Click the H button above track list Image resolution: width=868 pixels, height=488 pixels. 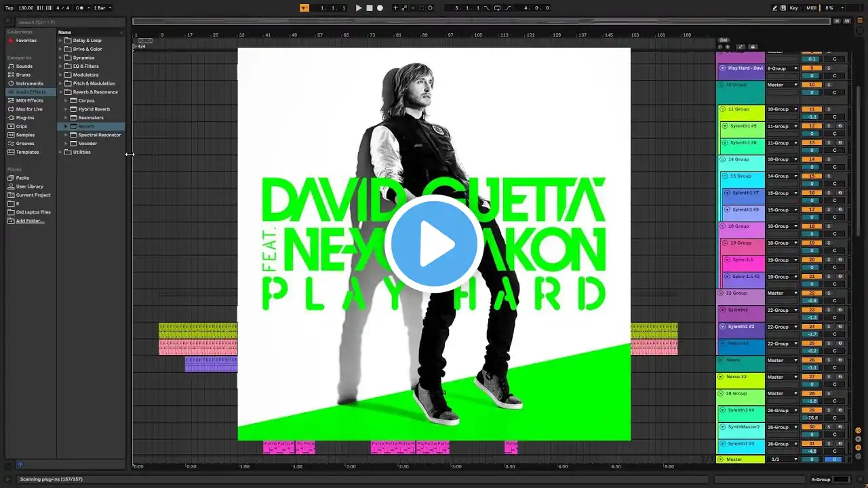[x=837, y=21]
